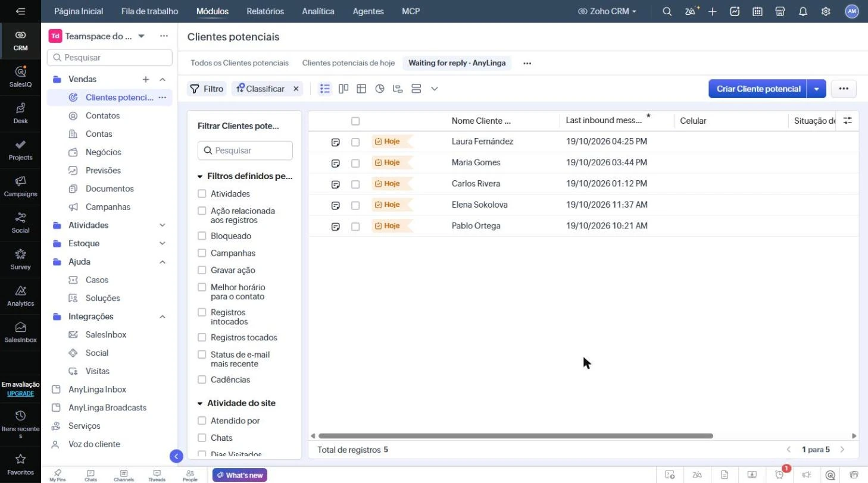
Task: Open SalesIQ from the left app bar
Action: 20,76
